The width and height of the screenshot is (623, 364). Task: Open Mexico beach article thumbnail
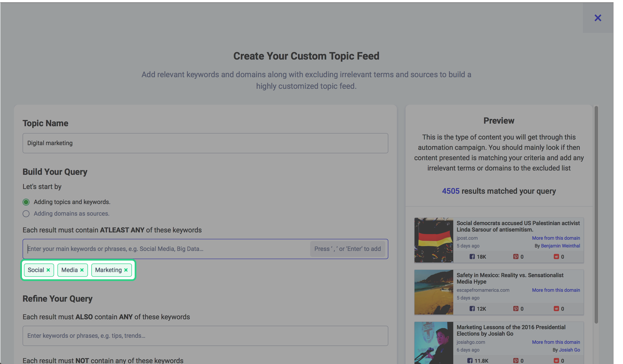coord(434,292)
